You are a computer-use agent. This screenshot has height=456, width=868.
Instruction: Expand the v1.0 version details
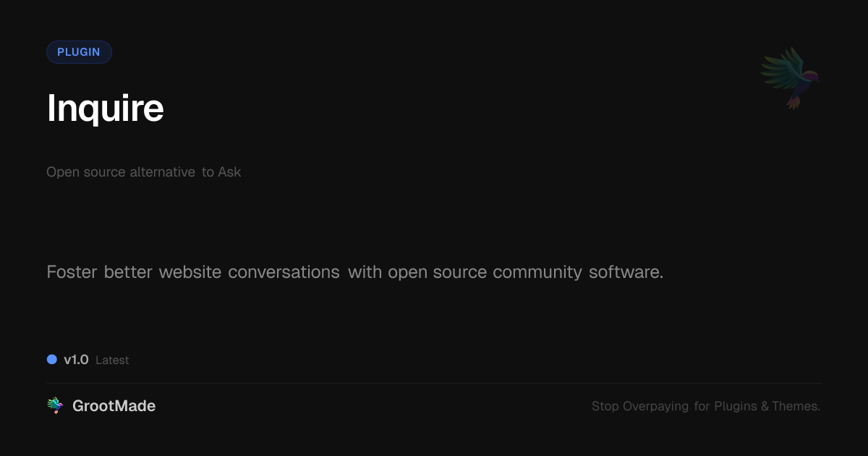[76, 359]
